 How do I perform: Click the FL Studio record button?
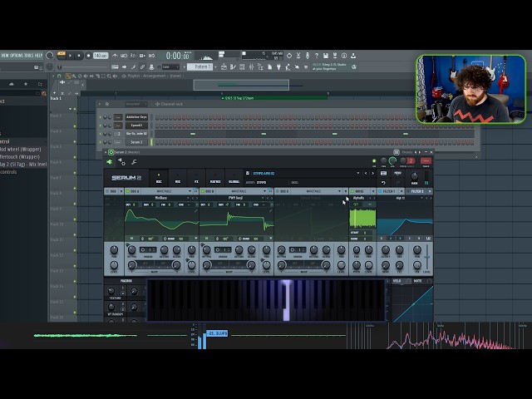point(88,56)
